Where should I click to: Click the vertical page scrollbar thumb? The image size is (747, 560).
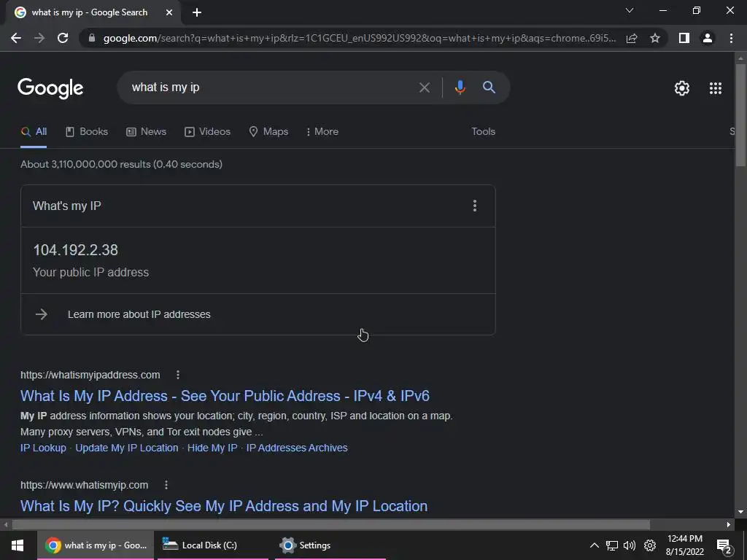(x=740, y=114)
